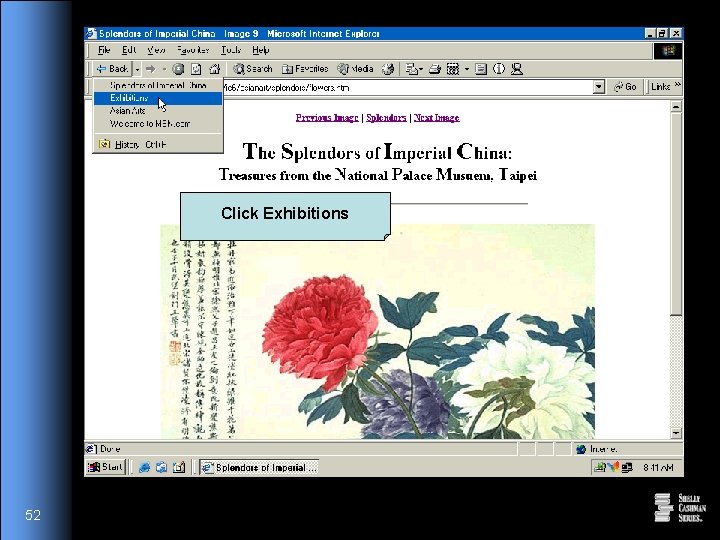This screenshot has width=720, height=540.
Task: Click the address bar URL field
Action: pos(409,87)
